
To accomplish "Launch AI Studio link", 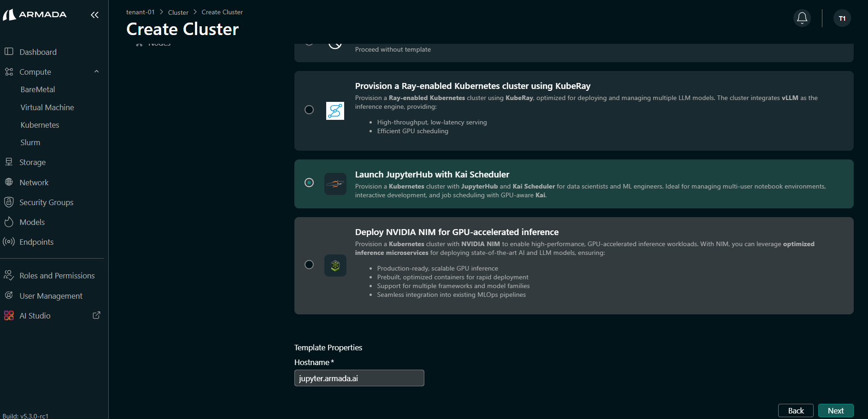I will pyautogui.click(x=35, y=316).
